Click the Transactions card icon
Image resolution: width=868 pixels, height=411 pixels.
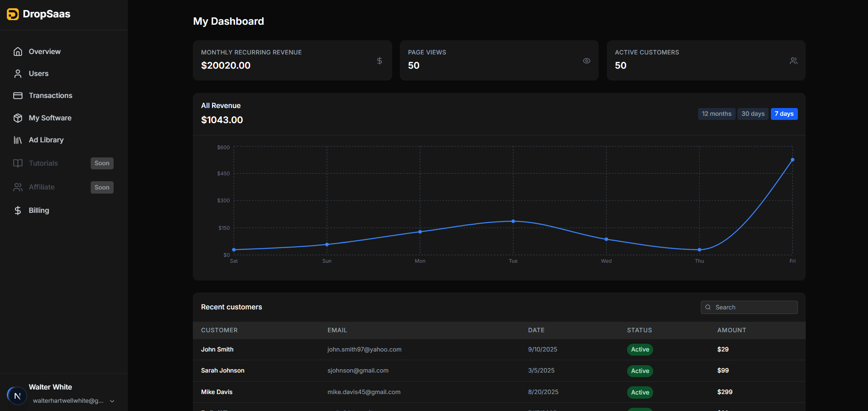18,96
